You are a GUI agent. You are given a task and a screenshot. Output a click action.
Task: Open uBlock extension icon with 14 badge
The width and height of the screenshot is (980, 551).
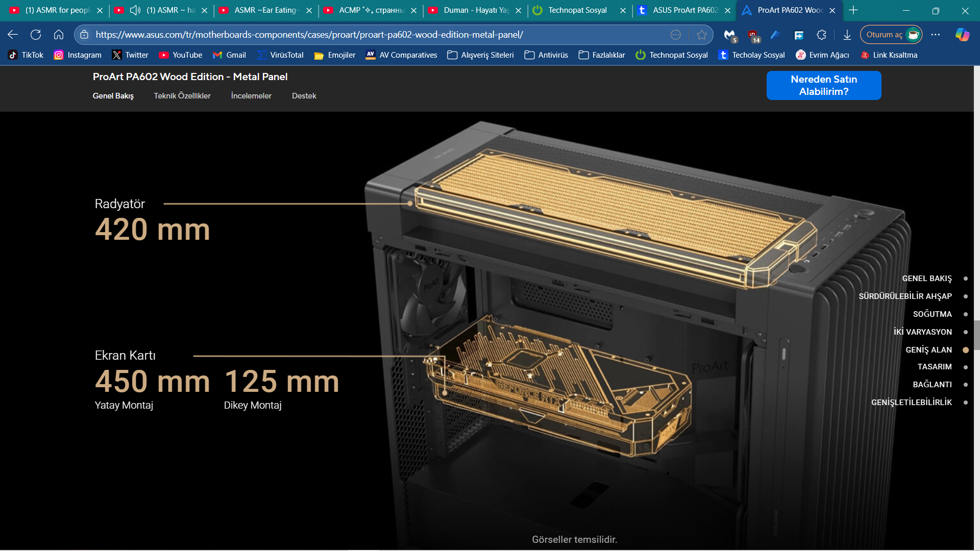(753, 35)
